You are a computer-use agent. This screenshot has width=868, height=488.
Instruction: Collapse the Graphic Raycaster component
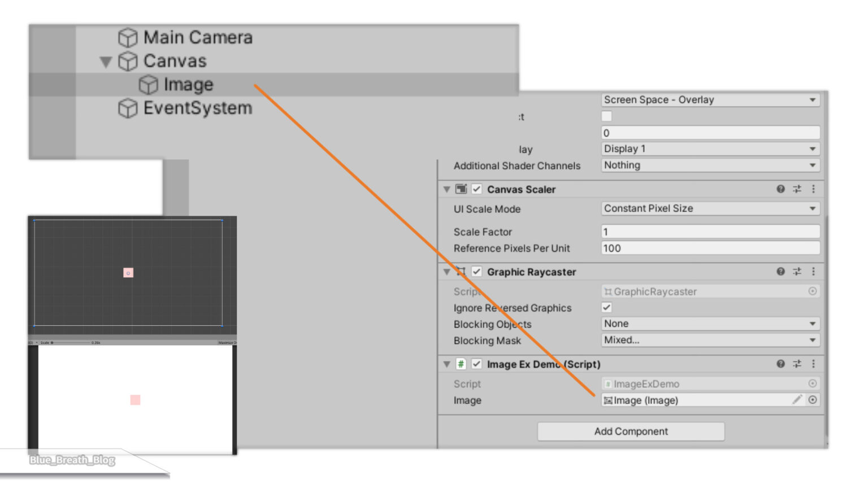point(446,272)
